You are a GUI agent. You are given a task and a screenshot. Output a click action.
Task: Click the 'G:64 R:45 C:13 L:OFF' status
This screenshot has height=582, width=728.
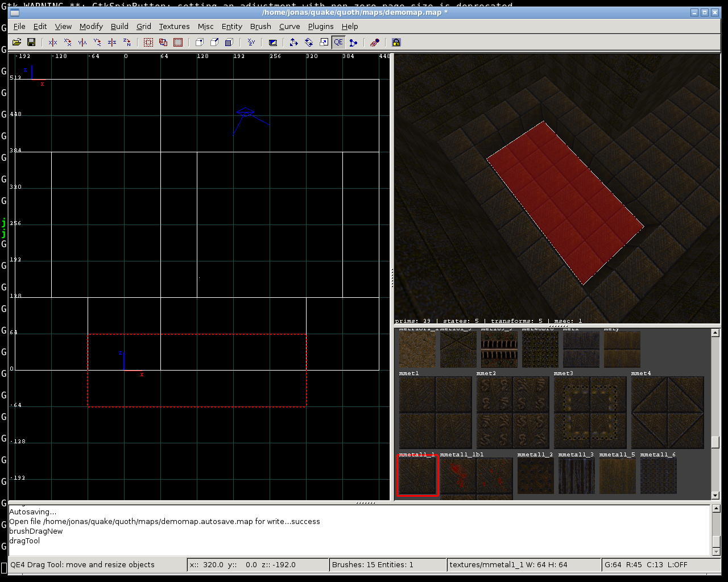tap(646, 564)
